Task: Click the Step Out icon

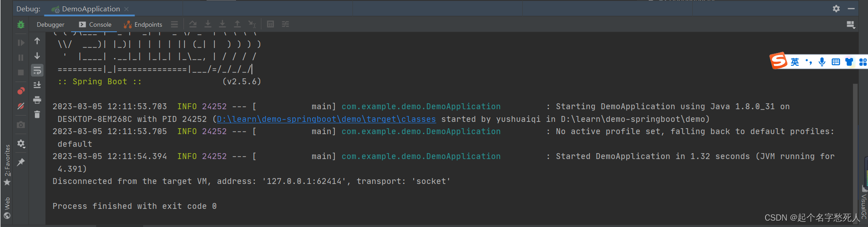Action: [x=237, y=24]
